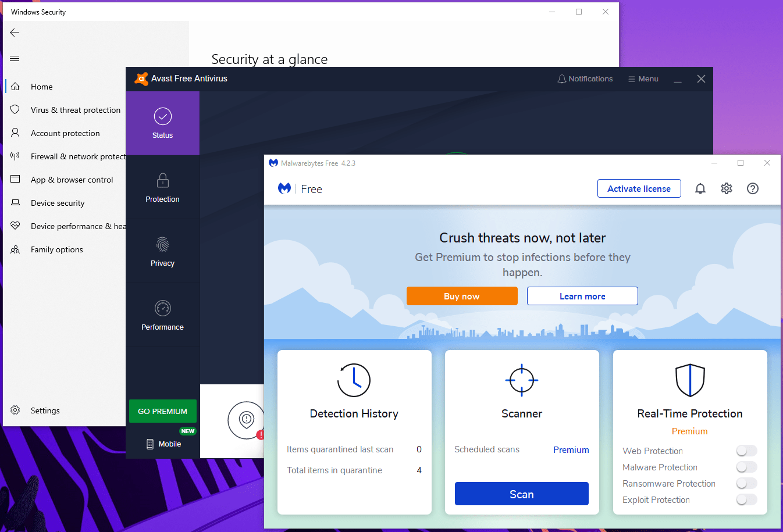The image size is (783, 532).
Task: Open Malwarebytes help question mark
Action: pyautogui.click(x=753, y=188)
